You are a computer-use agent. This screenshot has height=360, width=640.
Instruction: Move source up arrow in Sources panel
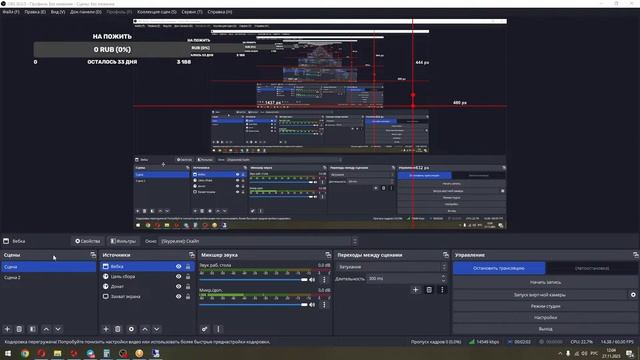[x=145, y=329]
